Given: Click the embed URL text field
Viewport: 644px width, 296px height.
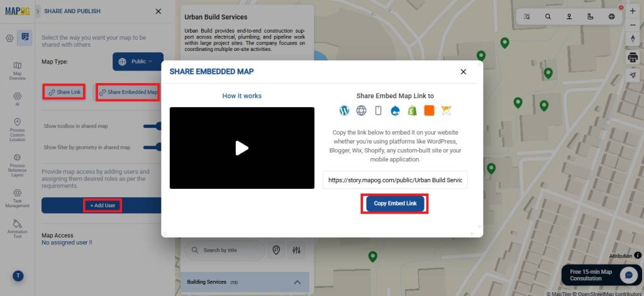Looking at the screenshot, I should (x=395, y=180).
